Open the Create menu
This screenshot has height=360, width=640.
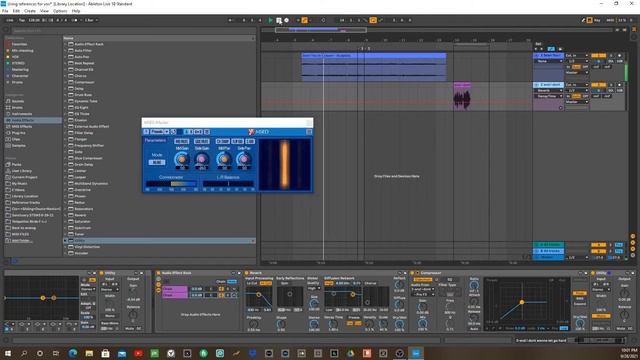tap(30, 11)
